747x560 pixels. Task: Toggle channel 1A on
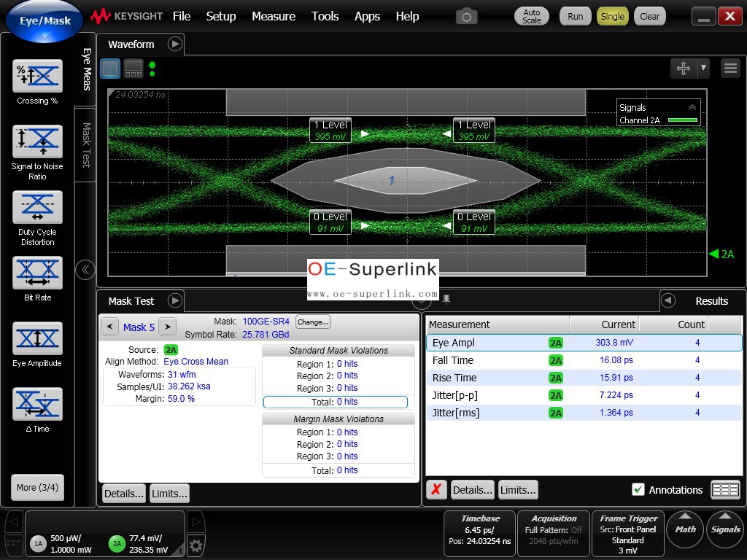38,543
